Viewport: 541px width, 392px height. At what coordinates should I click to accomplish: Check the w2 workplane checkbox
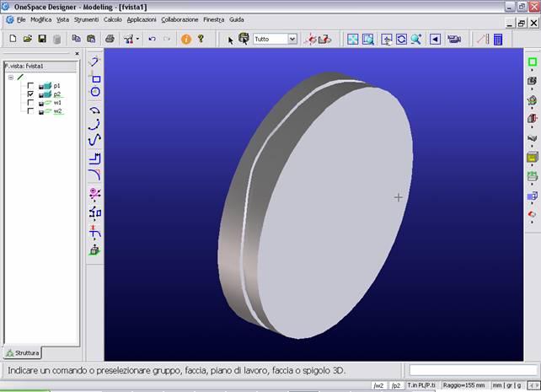(30, 110)
